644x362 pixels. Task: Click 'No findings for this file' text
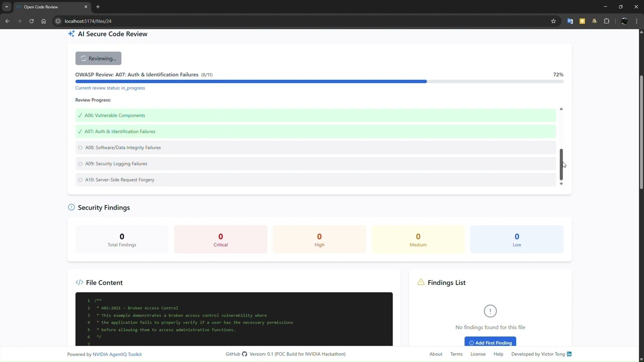490,327
